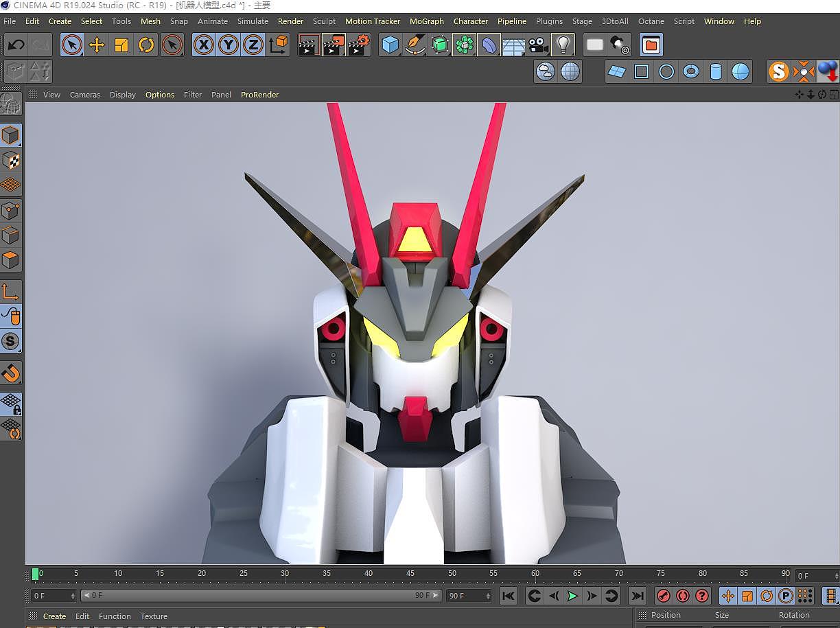Open viewport Cameras menu

tap(85, 95)
